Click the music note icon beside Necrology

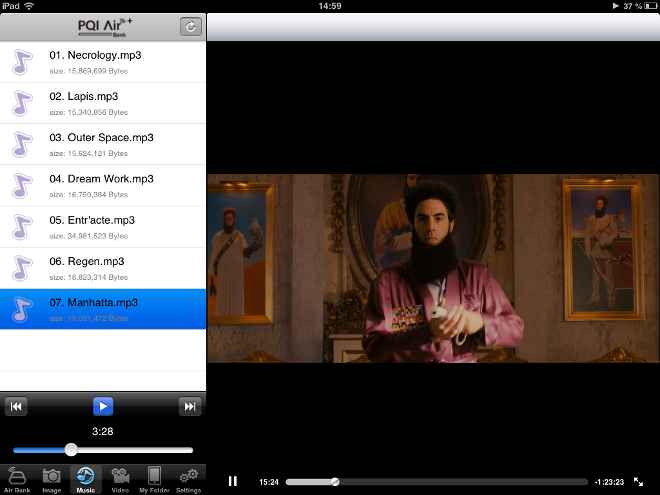click(x=22, y=62)
